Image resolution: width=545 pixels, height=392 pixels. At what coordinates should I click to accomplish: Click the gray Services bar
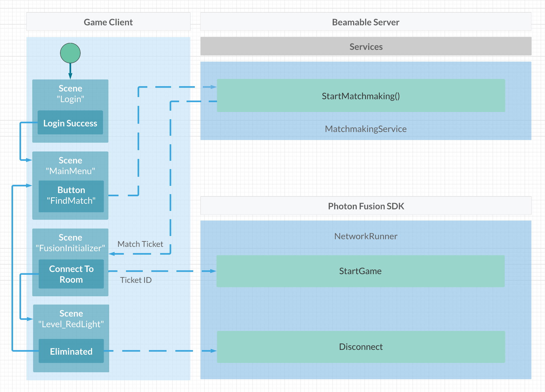(x=366, y=46)
